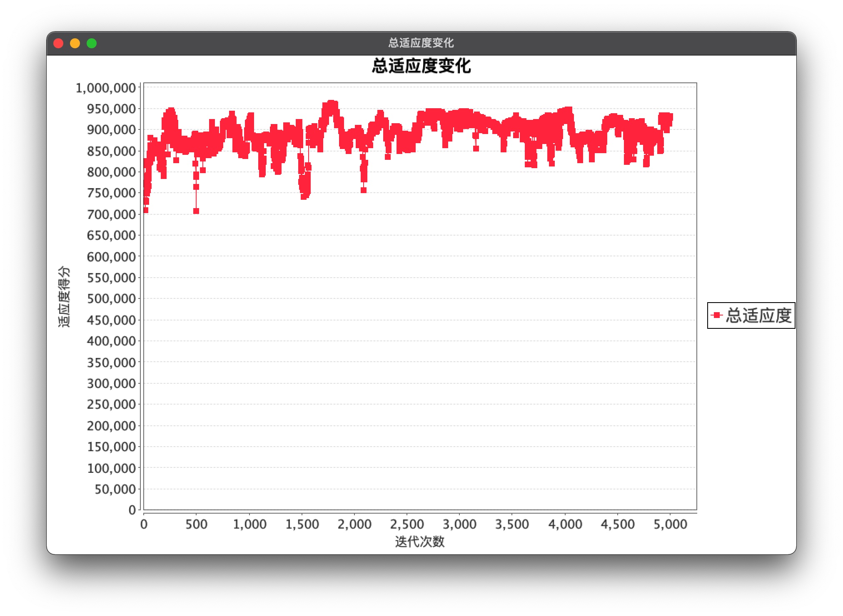This screenshot has width=843, height=616.
Task: Click x-axis tick label 2,000
Action: point(354,524)
